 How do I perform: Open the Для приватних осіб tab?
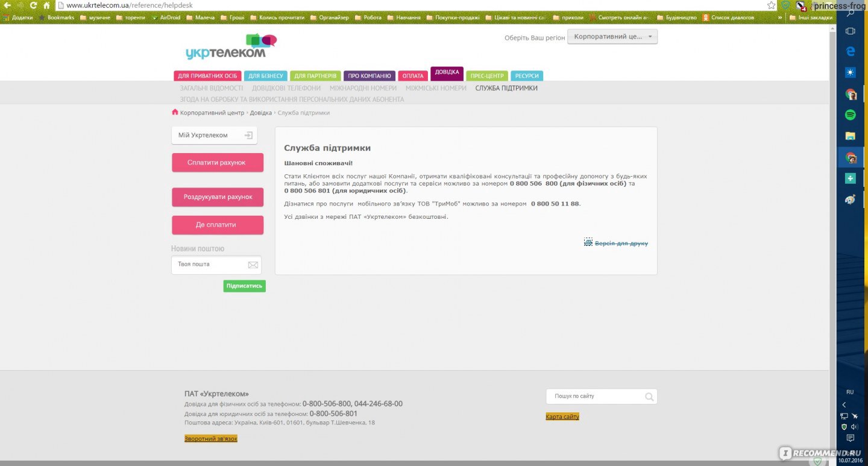click(x=207, y=76)
